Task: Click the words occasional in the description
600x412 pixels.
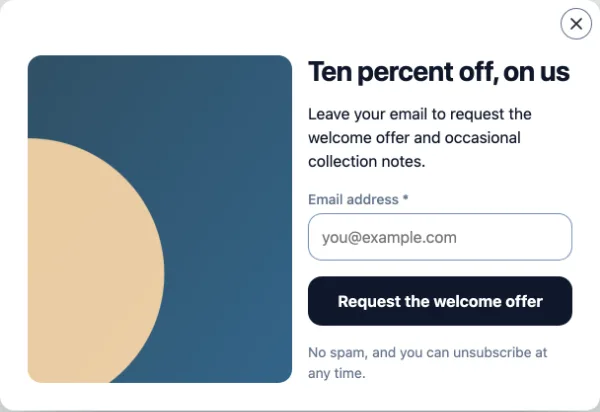Action: [482, 138]
